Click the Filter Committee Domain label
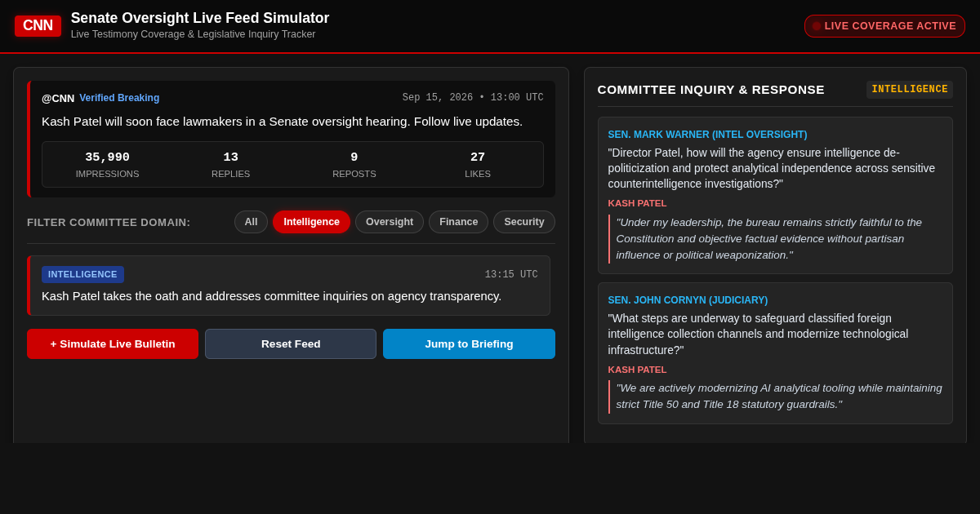Viewport: 980px width, 514px height. pyautogui.click(x=109, y=222)
